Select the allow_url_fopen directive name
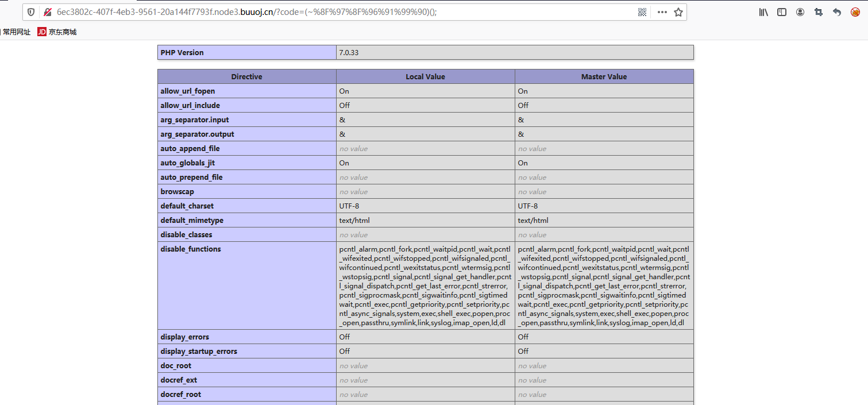The image size is (868, 405). [x=188, y=91]
